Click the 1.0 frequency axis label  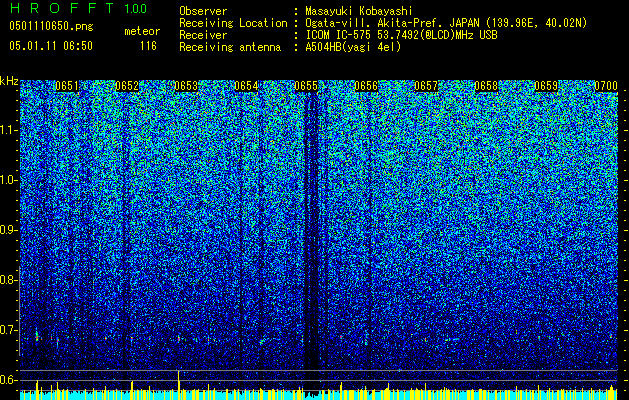click(x=9, y=180)
